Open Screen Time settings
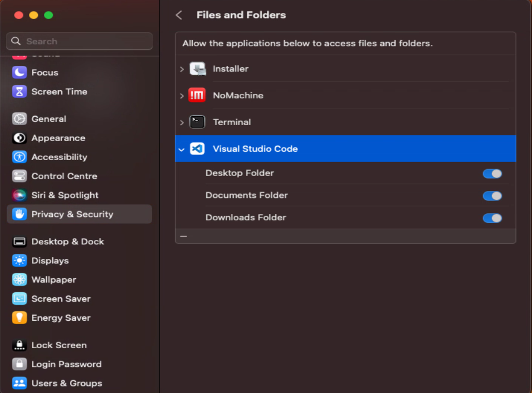The height and width of the screenshot is (393, 532). coord(59,92)
